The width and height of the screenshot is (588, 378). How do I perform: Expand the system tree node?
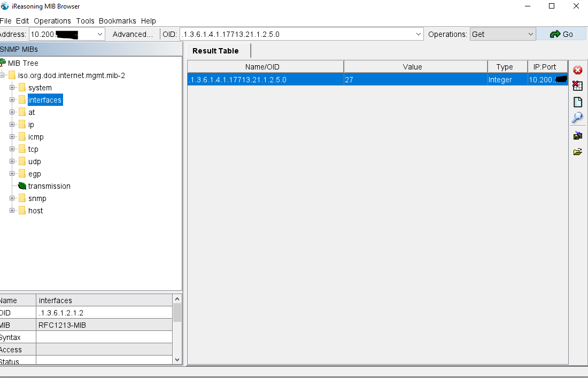pyautogui.click(x=12, y=87)
